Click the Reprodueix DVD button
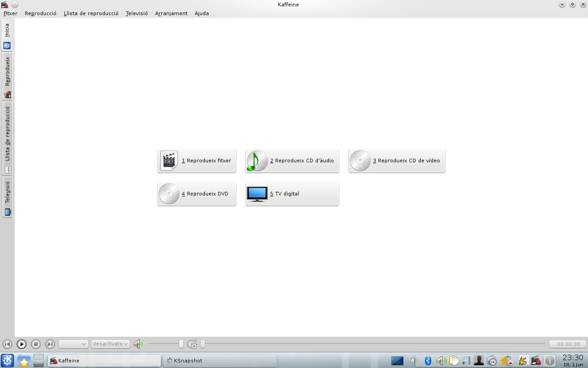The width and height of the screenshot is (588, 368). pos(197,194)
